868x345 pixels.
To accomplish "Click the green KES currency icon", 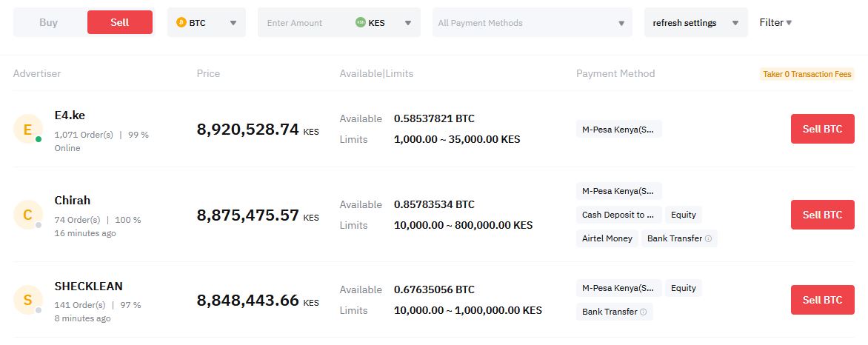I will [361, 23].
